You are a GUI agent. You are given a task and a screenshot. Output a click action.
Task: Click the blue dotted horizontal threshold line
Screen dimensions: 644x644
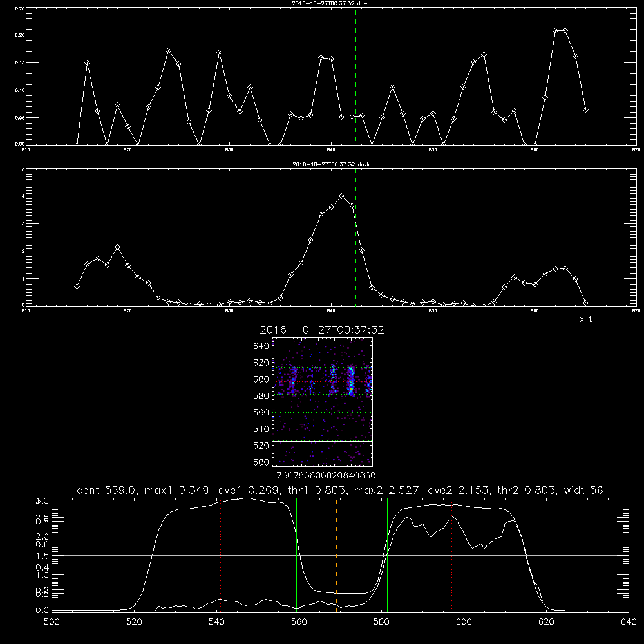pyautogui.click(x=340, y=582)
